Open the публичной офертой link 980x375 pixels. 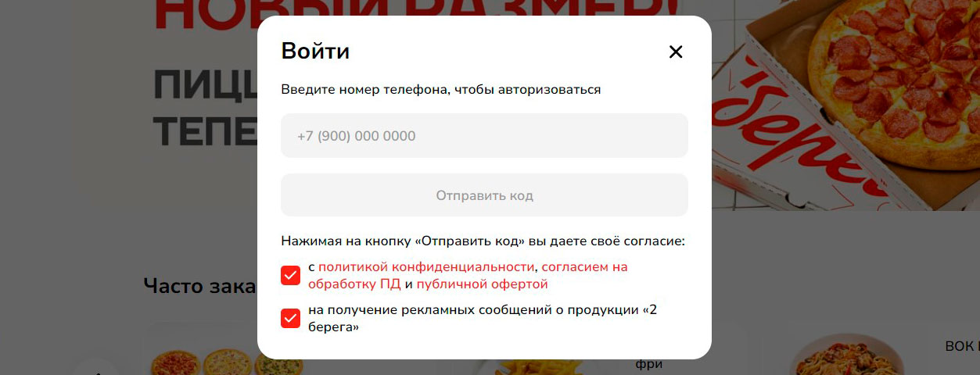point(482,284)
